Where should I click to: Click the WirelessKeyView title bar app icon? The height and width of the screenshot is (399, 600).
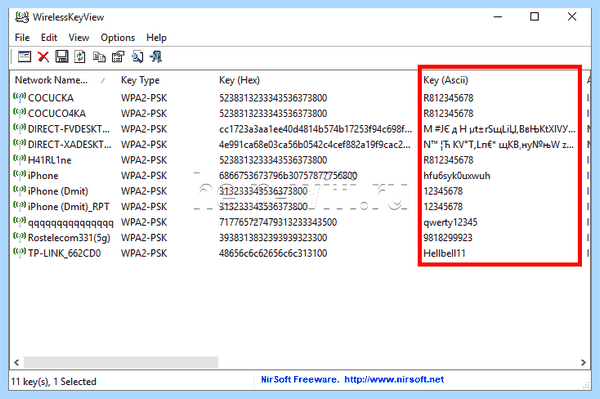click(22, 17)
